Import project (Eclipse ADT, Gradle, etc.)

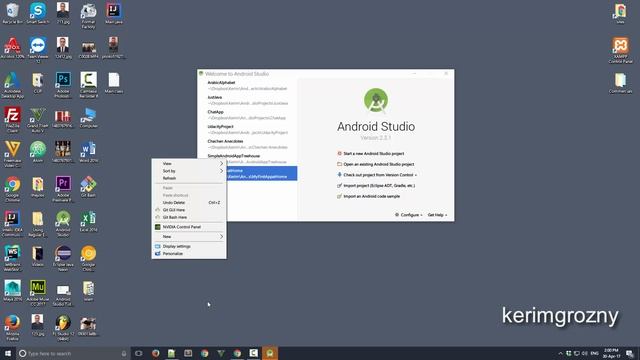[376, 185]
